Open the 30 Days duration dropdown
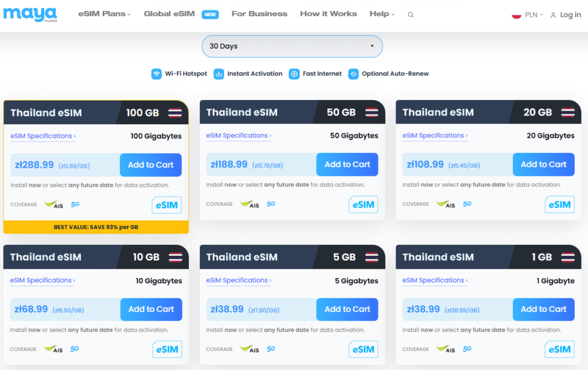588x370 pixels. (x=292, y=46)
